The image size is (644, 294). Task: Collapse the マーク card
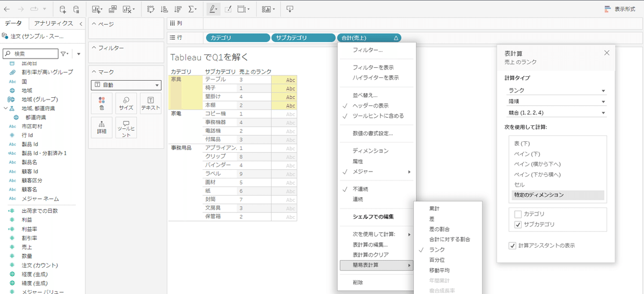[94, 72]
